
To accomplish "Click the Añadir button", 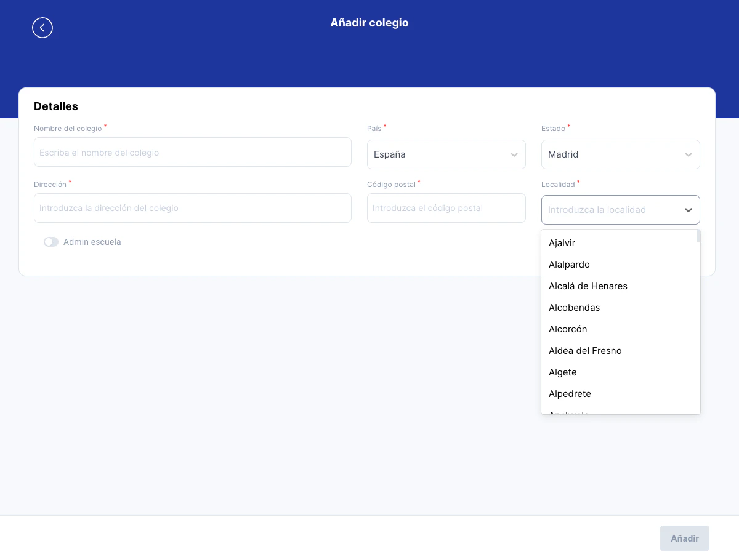I will tap(684, 538).
